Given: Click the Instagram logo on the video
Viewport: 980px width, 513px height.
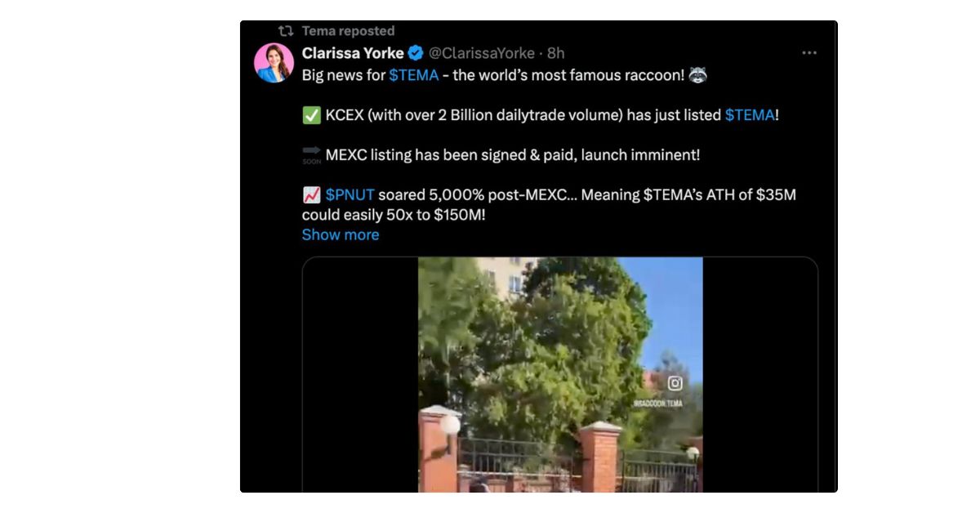Looking at the screenshot, I should pyautogui.click(x=675, y=383).
